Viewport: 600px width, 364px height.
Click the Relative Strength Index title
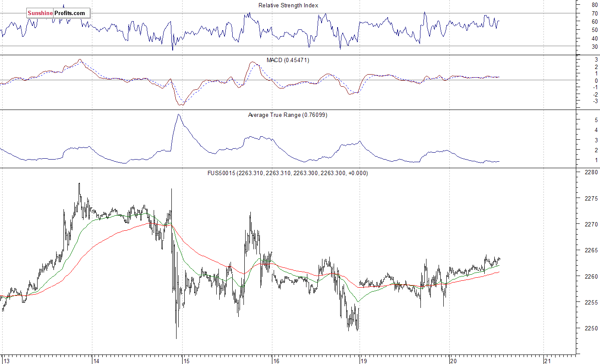(x=288, y=6)
